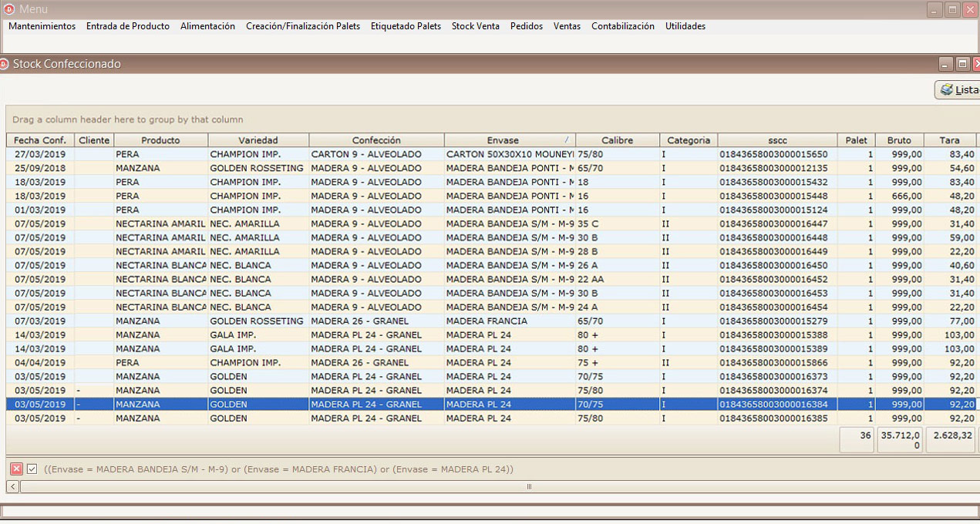Open the Mantenimientos menu

[x=42, y=26]
